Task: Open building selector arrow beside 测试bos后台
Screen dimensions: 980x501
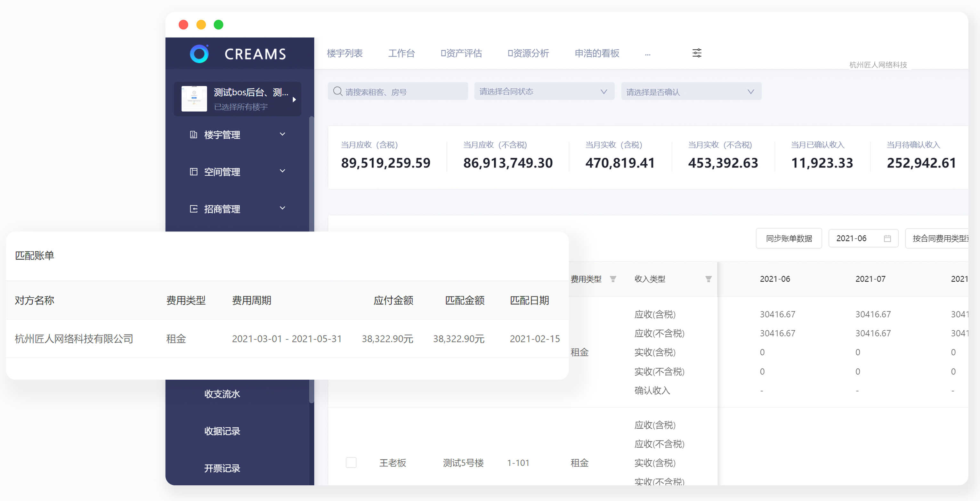Action: 294,99
